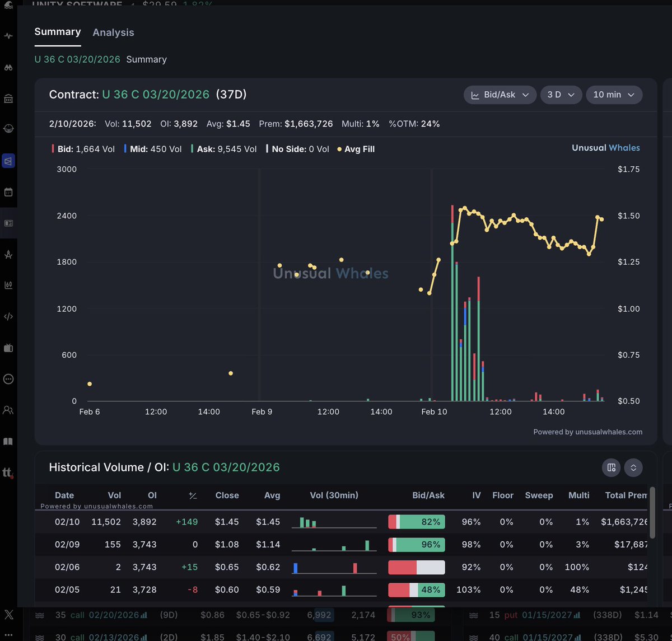Open the pulse activity icon in sidebar
The height and width of the screenshot is (641, 672).
[8, 36]
